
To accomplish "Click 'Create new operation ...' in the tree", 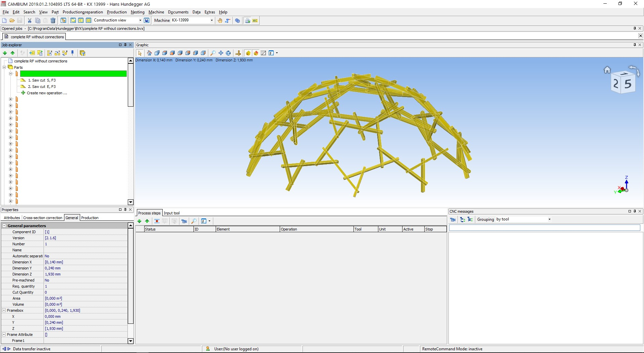I will point(47,93).
